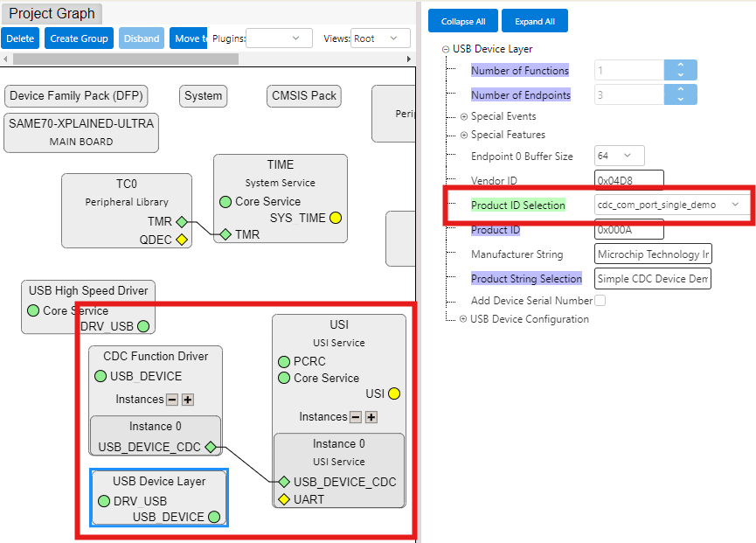Click the plus icon in USI Instances

(371, 417)
